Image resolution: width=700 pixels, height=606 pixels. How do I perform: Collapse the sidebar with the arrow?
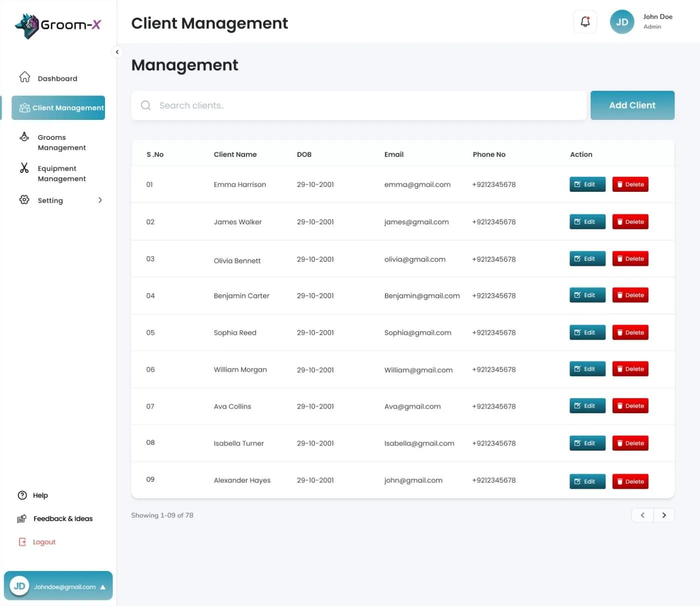coord(117,52)
